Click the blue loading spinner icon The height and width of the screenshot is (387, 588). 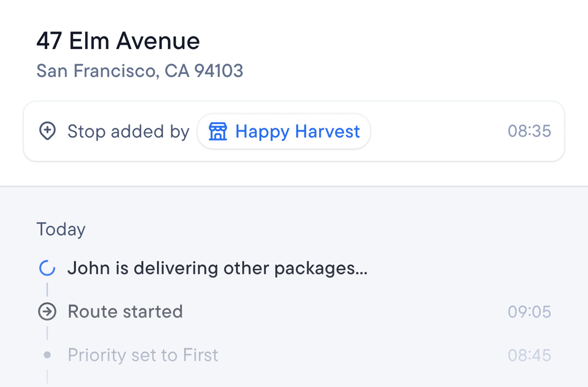point(47,268)
